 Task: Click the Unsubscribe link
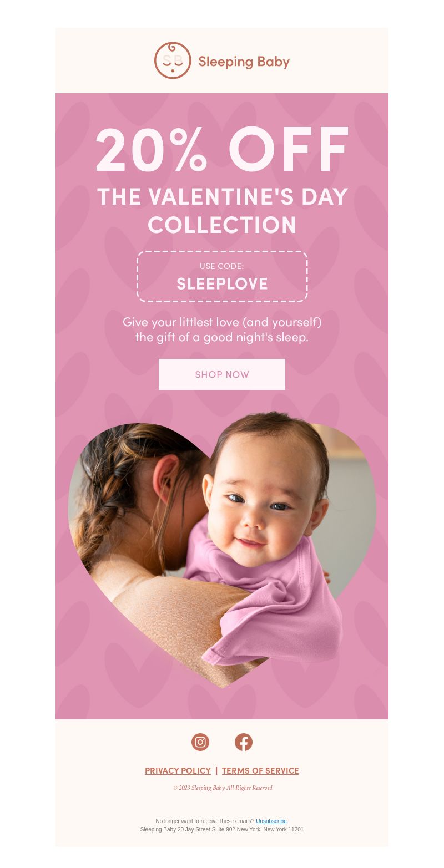pos(271,821)
